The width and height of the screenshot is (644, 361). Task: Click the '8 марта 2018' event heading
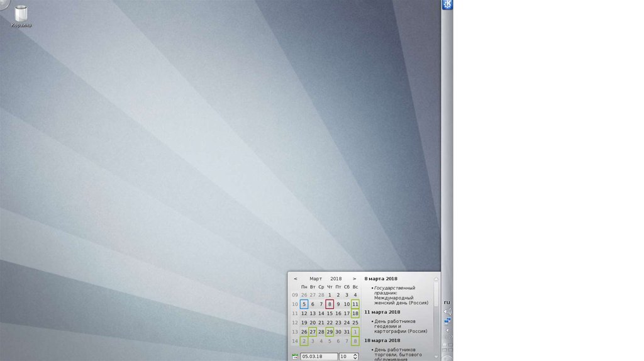(x=380, y=279)
